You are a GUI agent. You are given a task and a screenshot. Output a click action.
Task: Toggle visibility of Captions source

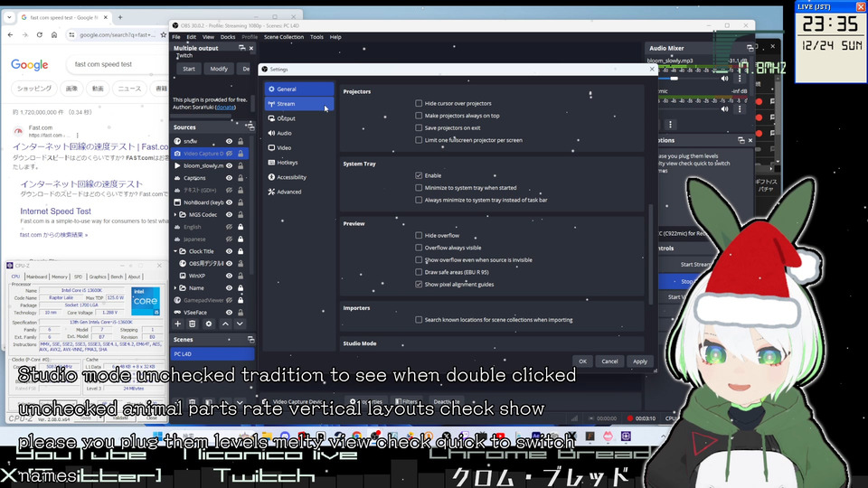click(229, 178)
